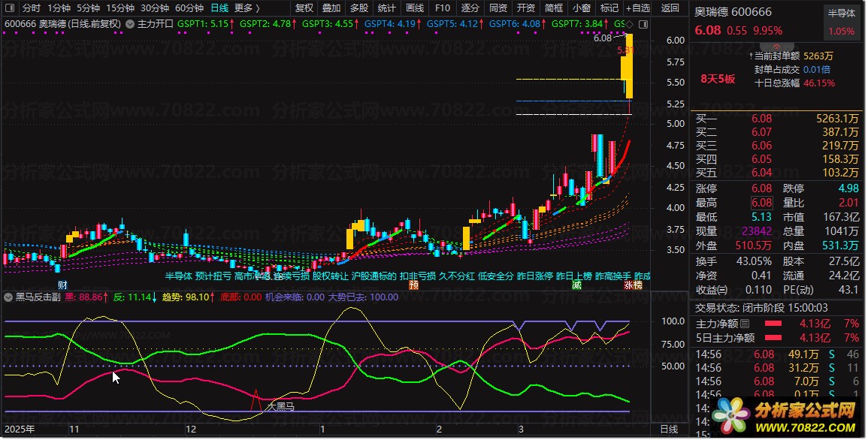The width and height of the screenshot is (868, 440).
Task: Click the stock name 奥瑞德 600666 in the quote panel
Action: coord(733,12)
